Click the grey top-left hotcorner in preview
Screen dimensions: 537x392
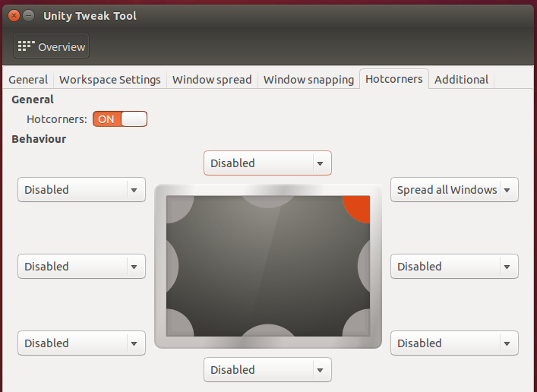point(178,207)
